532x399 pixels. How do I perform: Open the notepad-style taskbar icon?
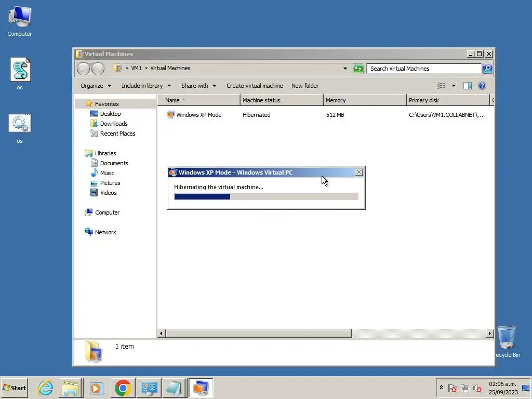[174, 388]
